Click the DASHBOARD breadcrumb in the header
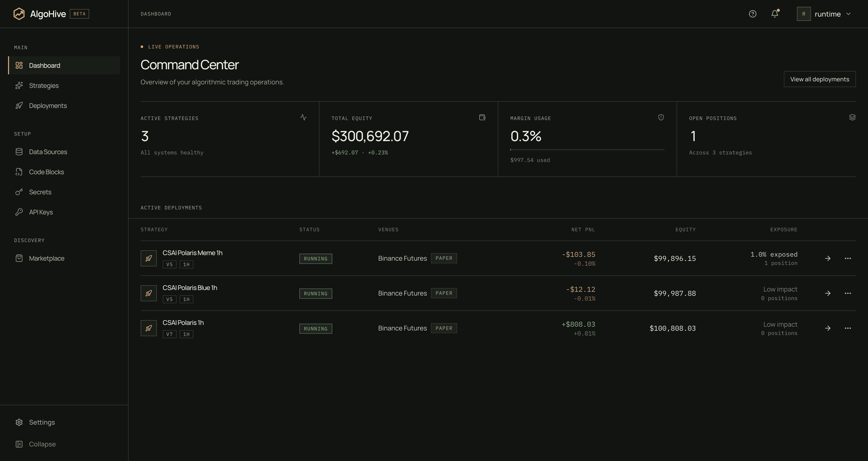868x461 pixels. tap(156, 14)
